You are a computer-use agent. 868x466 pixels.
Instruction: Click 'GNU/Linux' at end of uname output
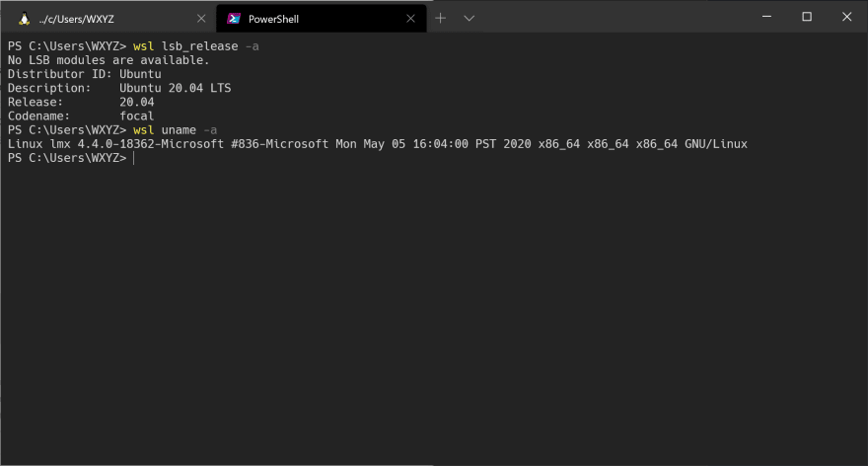716,144
